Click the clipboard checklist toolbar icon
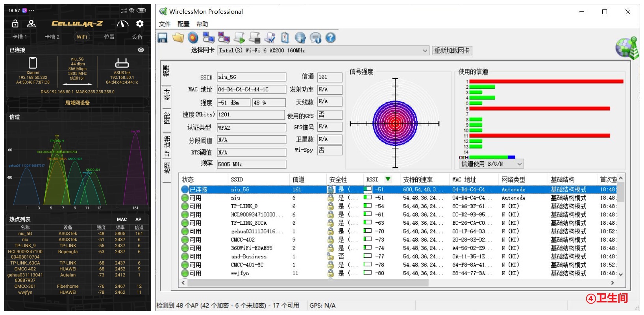The image size is (644, 315). click(285, 38)
